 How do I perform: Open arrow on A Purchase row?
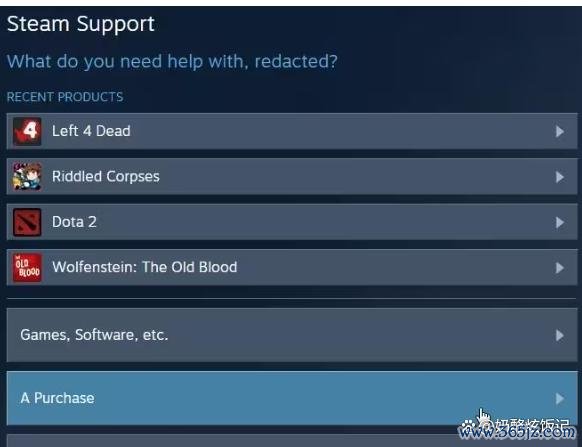point(560,398)
